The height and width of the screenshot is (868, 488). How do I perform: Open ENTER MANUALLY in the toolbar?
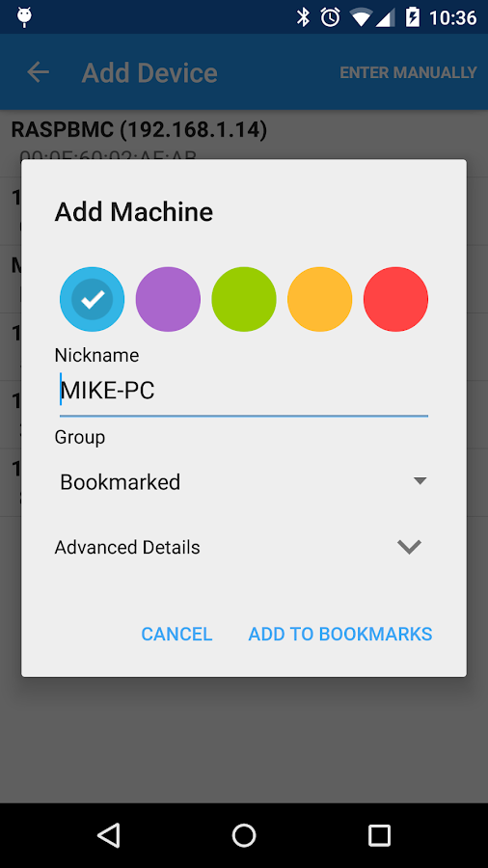408,72
